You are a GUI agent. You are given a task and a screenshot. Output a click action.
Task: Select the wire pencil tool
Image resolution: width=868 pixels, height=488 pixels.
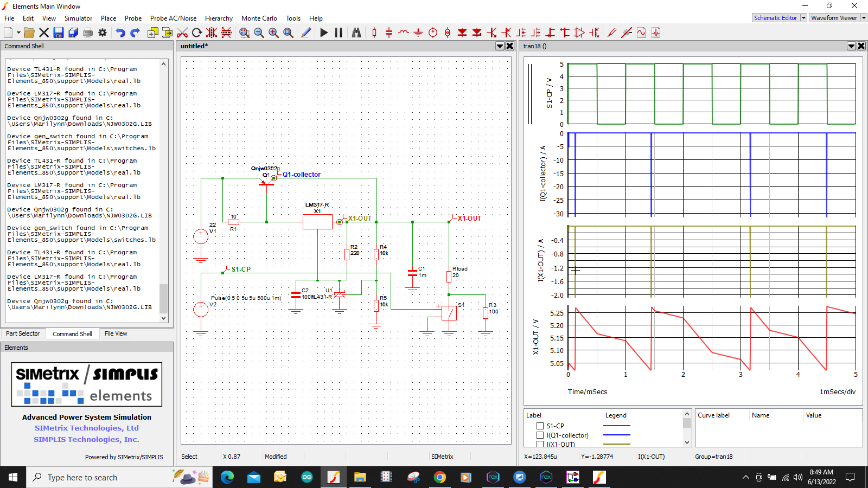click(306, 33)
